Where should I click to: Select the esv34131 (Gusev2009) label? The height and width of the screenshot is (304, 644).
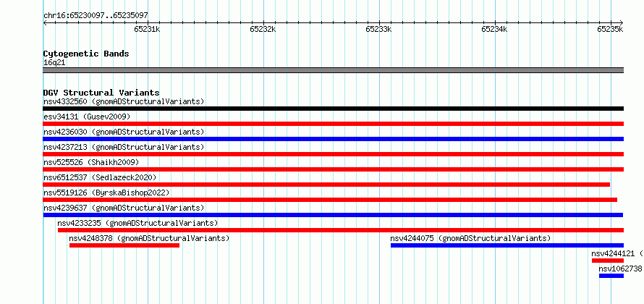pos(87,117)
